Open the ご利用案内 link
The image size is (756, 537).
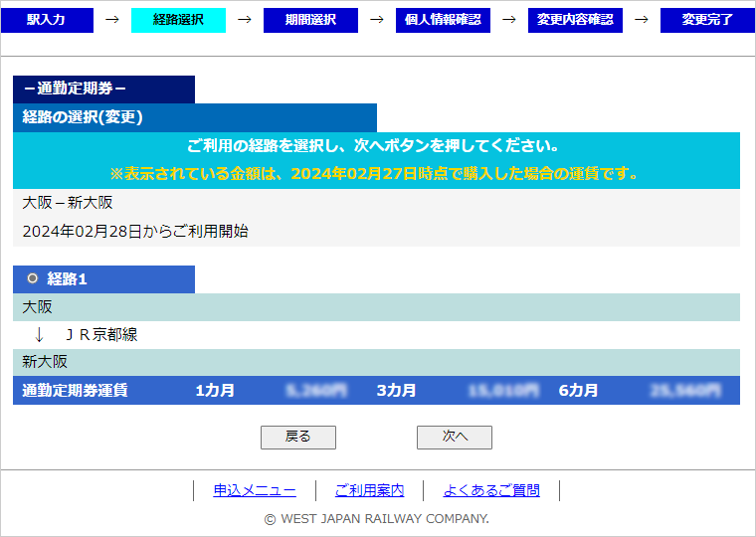(369, 490)
